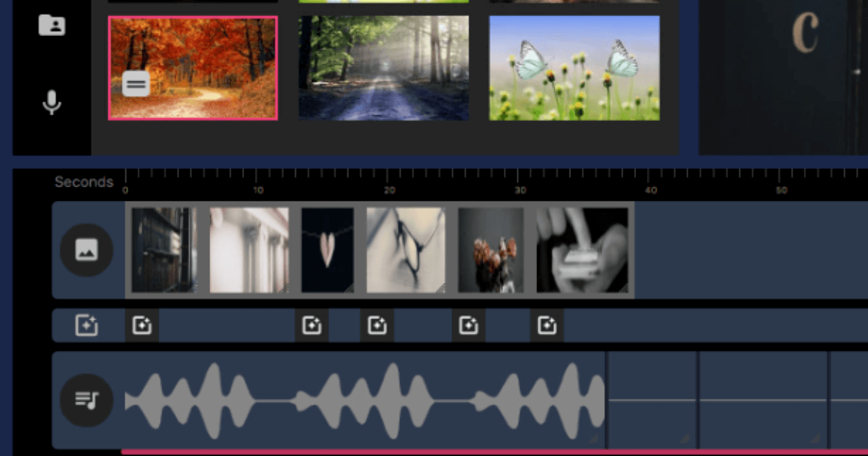Viewport: 868px width, 456px height.
Task: Open effect icon under hands clip
Action: 547,326
